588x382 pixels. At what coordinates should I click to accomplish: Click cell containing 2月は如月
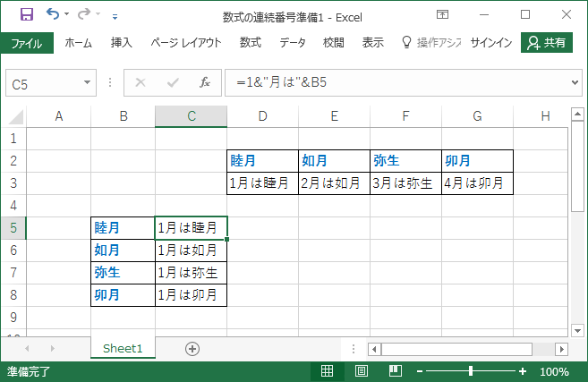pos(335,183)
